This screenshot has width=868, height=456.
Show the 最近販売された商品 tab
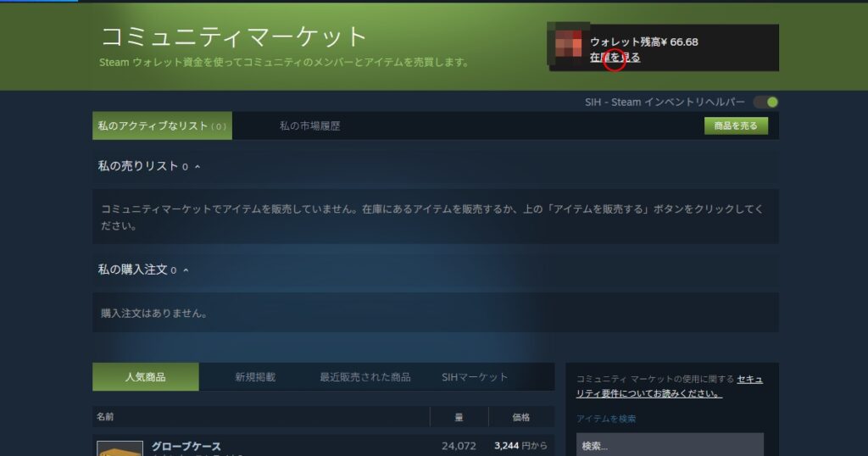(364, 377)
